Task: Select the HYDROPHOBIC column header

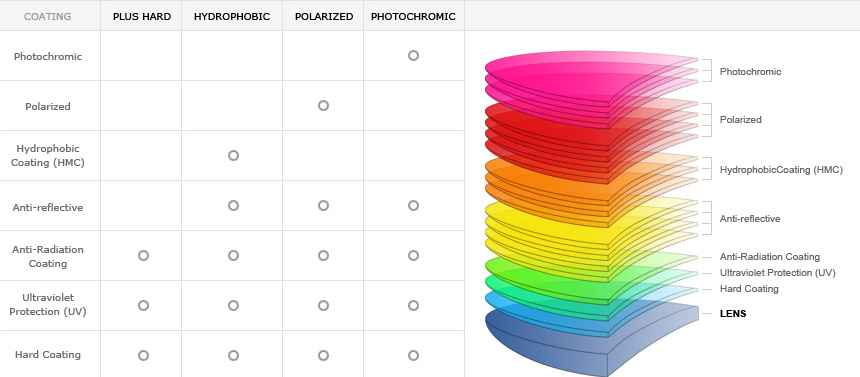Action: tap(232, 16)
